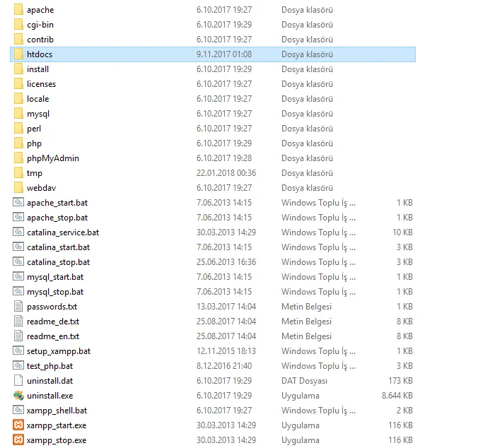Click the php folder icon
Screen dimensions: 502x448
[x=18, y=143]
